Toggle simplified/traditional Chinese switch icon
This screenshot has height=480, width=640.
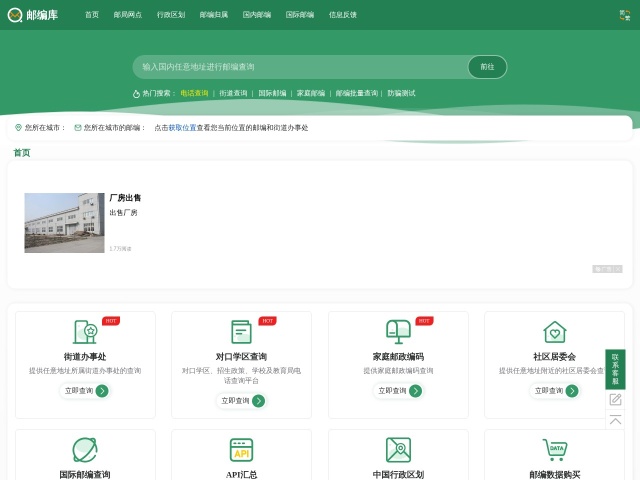click(x=624, y=15)
